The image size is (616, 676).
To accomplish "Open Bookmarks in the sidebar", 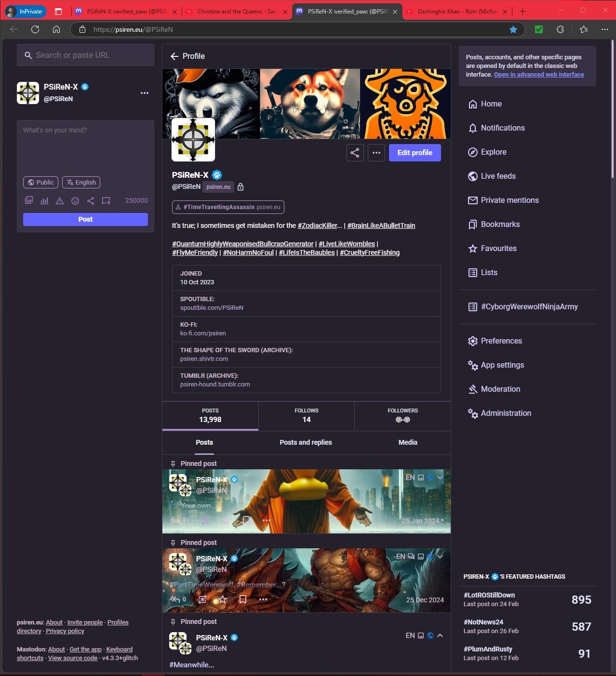I will (x=494, y=224).
